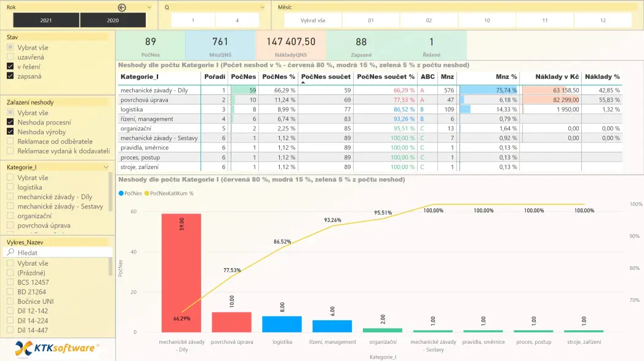Image resolution: width=644 pixels, height=361 pixels.
Task: Tick 'Reklamace od odběratele' checkbox
Action: pos(10,141)
